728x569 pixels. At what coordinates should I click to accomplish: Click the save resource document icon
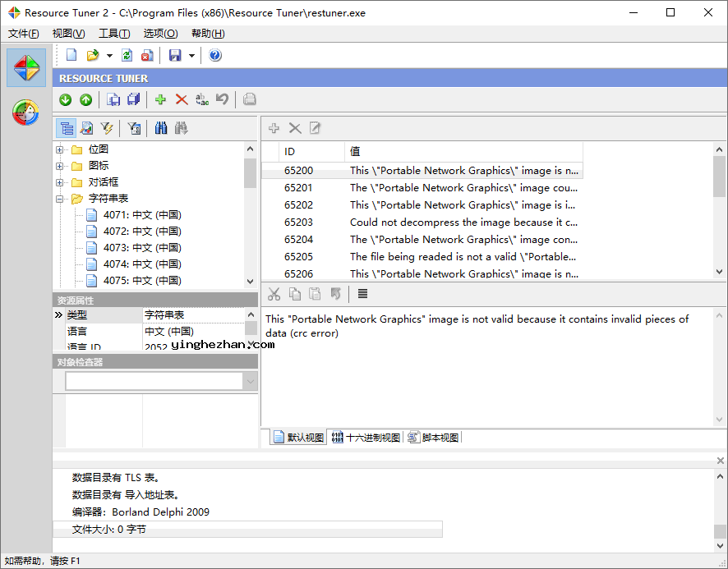pos(113,99)
